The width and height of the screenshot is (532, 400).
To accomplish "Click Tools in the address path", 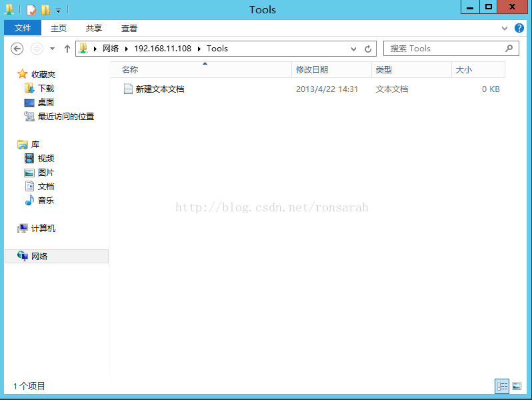I will pos(217,49).
